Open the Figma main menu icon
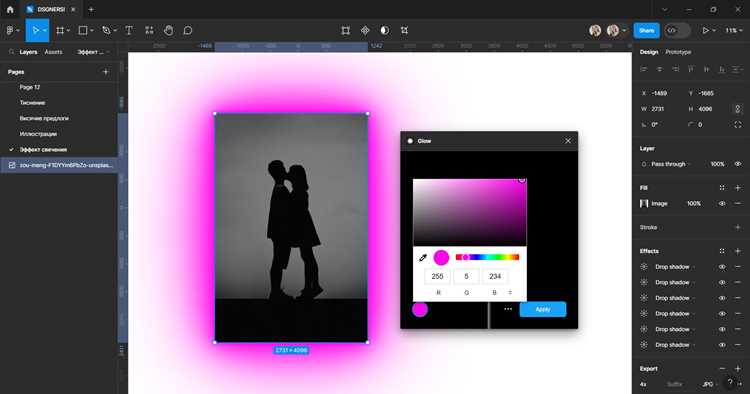This screenshot has width=750, height=394. tap(10, 30)
